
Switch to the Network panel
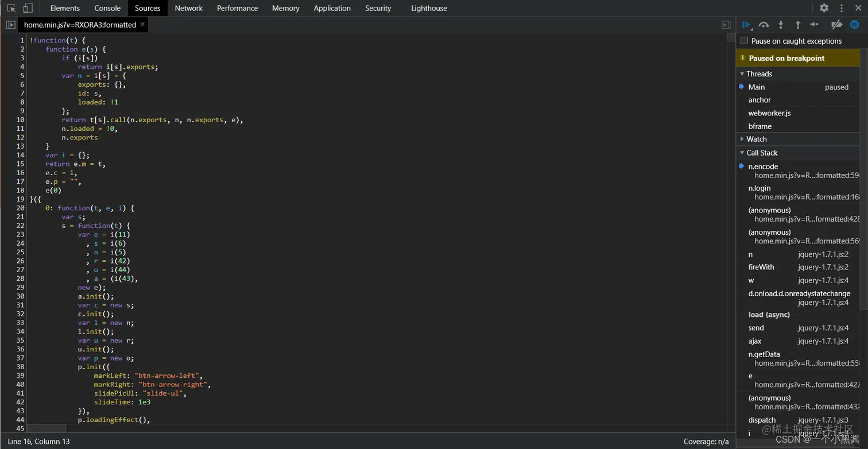point(188,8)
